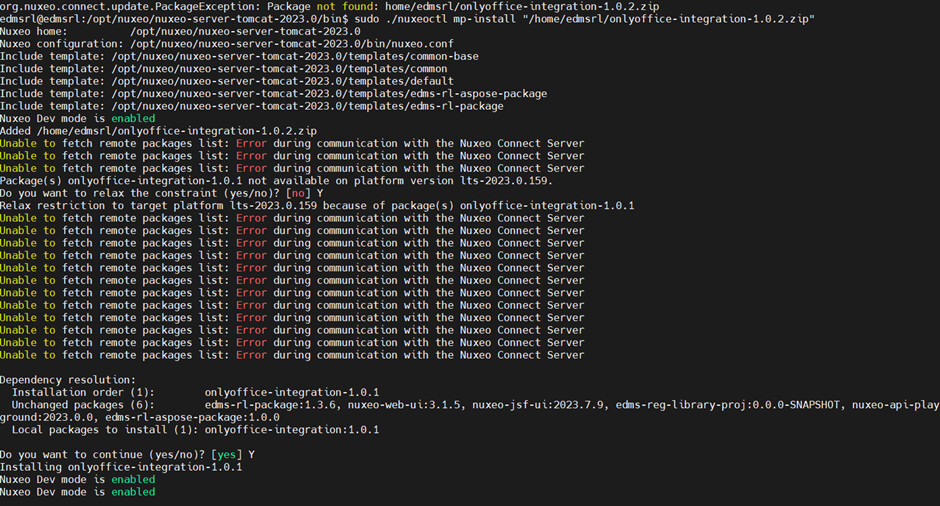
Task: Click the red '[no]' default answer
Action: click(298, 193)
